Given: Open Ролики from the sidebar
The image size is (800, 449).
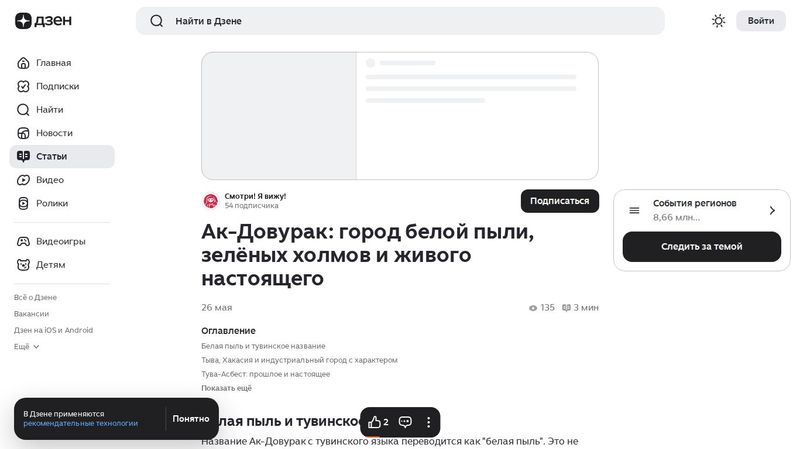Looking at the screenshot, I should pyautogui.click(x=52, y=203).
